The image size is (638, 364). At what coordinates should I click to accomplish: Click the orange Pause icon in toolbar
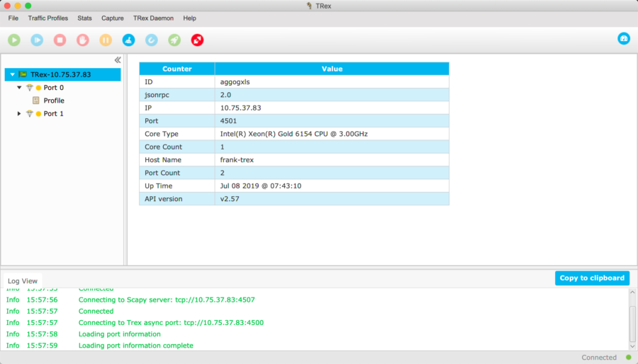(x=106, y=40)
